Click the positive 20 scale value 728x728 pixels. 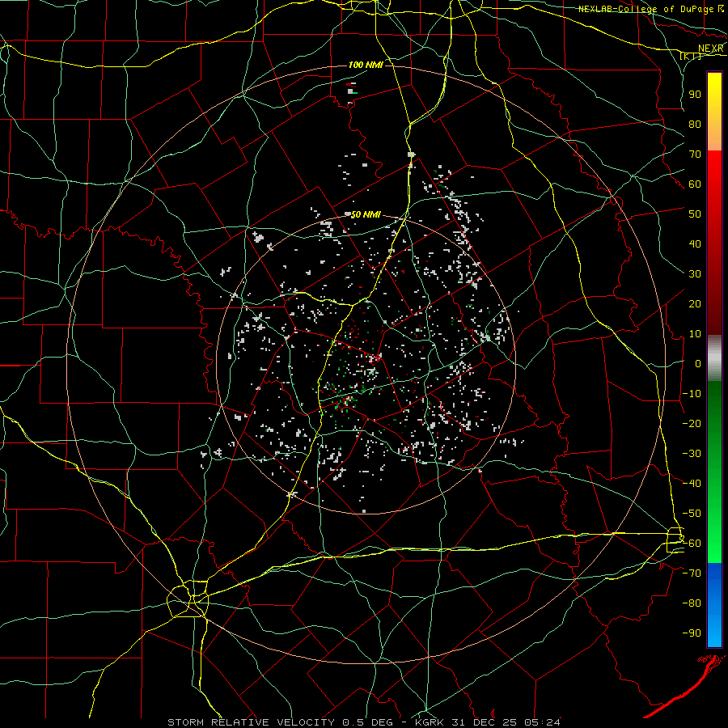click(x=695, y=303)
